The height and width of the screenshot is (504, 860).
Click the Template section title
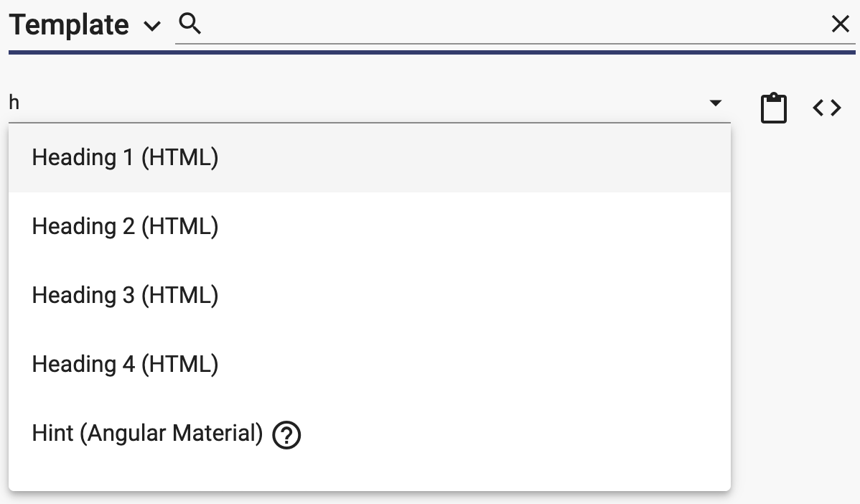tap(69, 25)
